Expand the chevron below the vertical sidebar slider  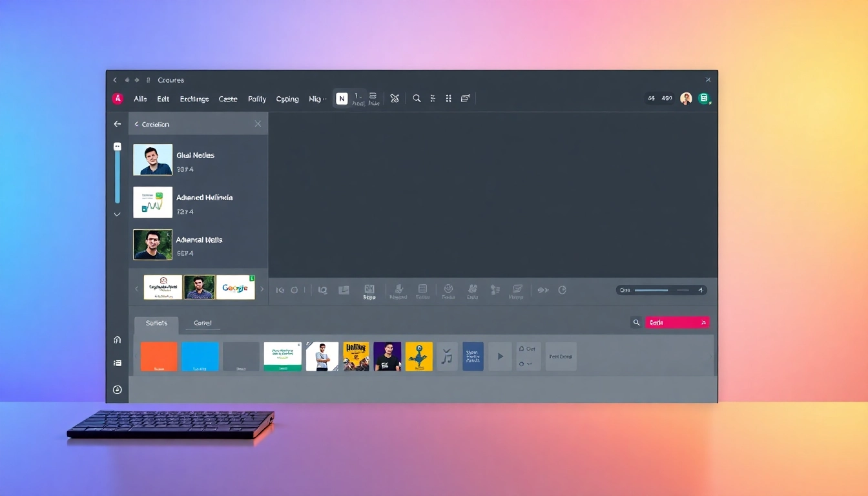(117, 214)
